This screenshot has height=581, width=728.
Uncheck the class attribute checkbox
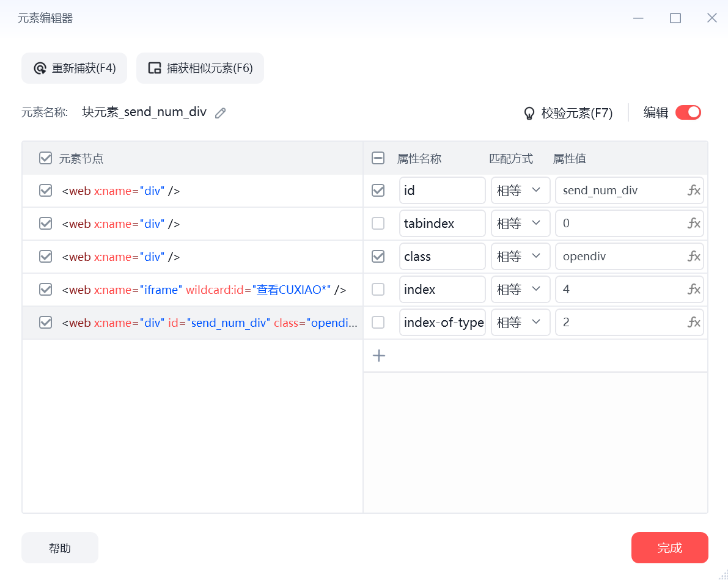(378, 256)
